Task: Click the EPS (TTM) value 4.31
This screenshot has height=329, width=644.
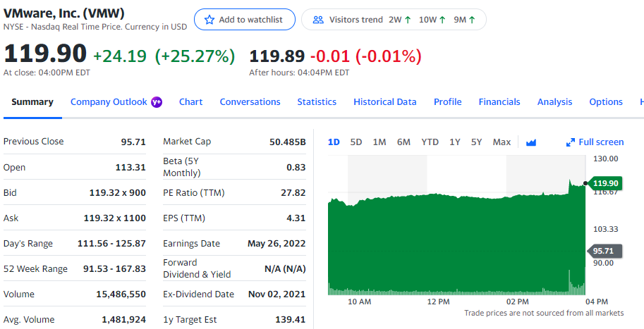Action: [x=296, y=218]
